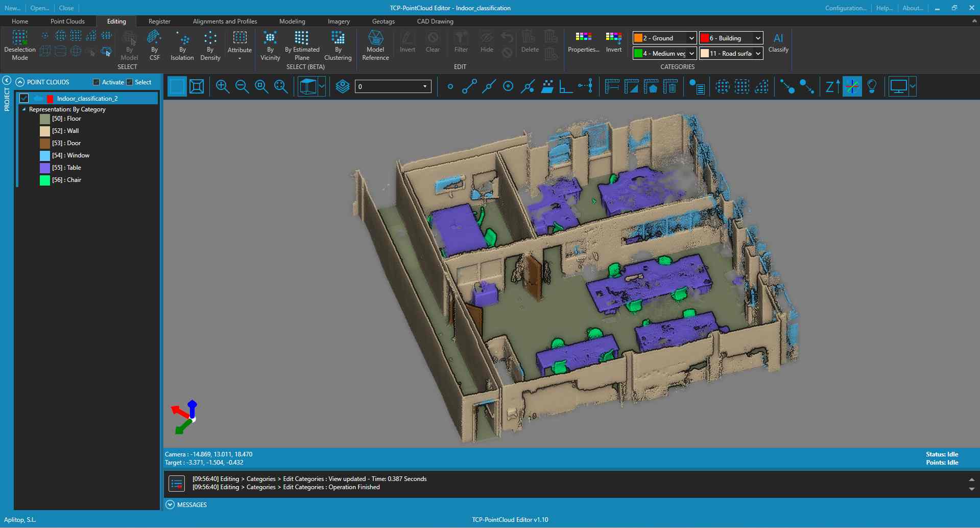Open the Model Reference tool
This screenshot has height=528, width=980.
375,45
